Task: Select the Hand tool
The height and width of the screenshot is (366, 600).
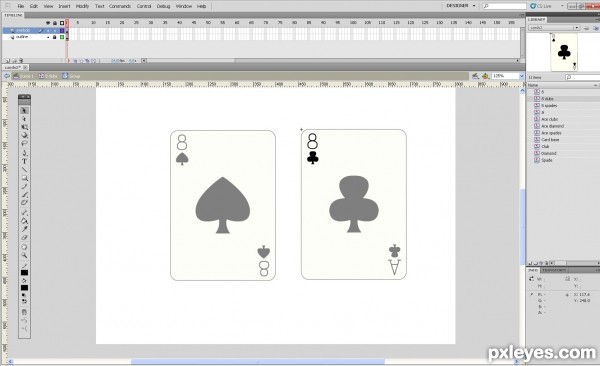Action: click(x=24, y=247)
